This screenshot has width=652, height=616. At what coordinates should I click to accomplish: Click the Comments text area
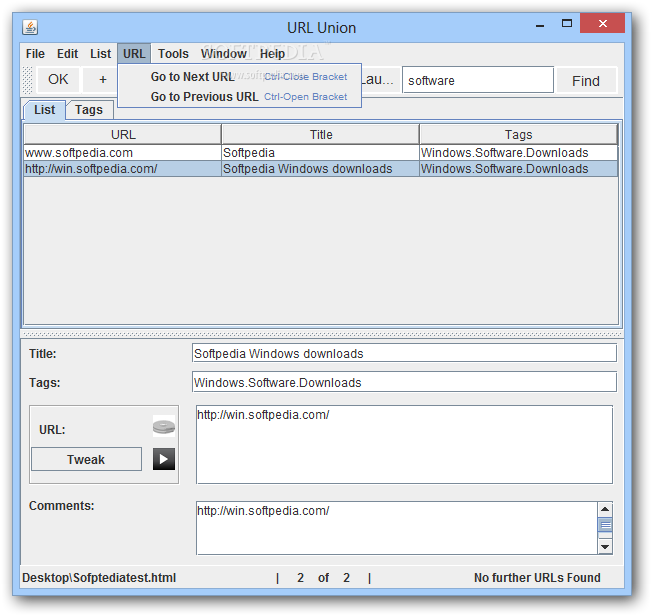397,528
